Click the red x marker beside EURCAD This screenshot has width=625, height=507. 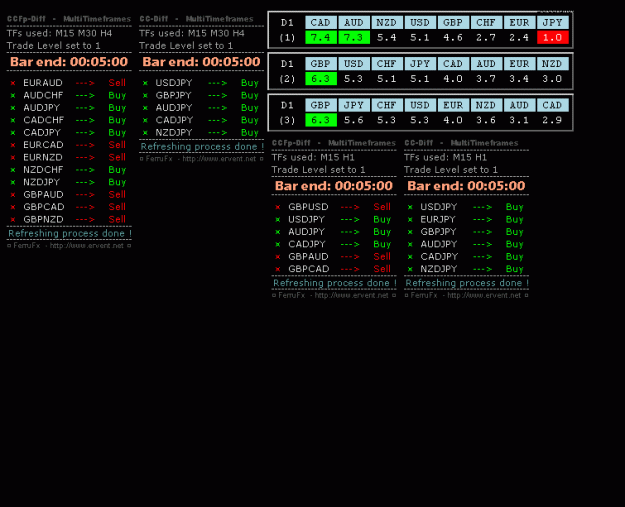(13, 145)
